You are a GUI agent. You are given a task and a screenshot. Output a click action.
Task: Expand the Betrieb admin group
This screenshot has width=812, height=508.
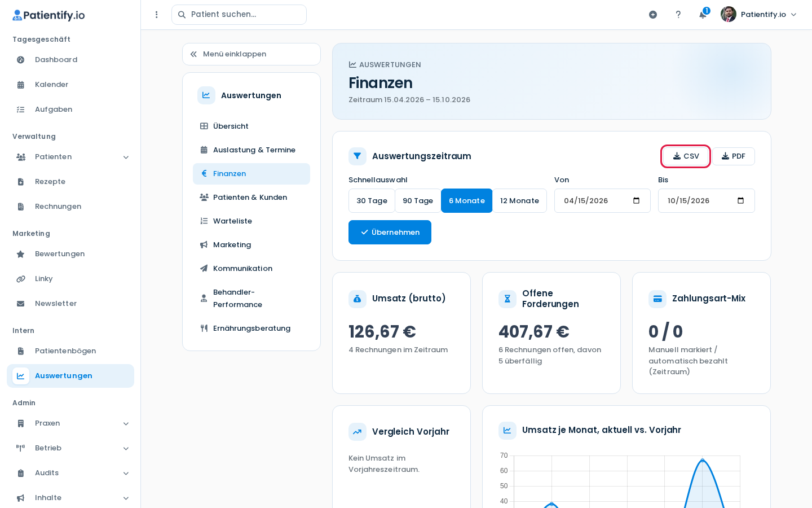click(x=70, y=448)
